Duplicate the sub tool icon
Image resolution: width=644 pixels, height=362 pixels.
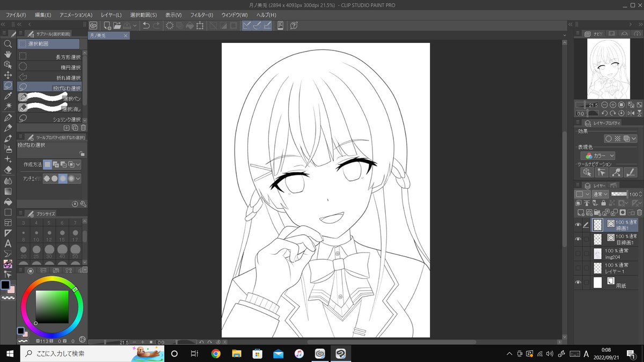tap(75, 128)
